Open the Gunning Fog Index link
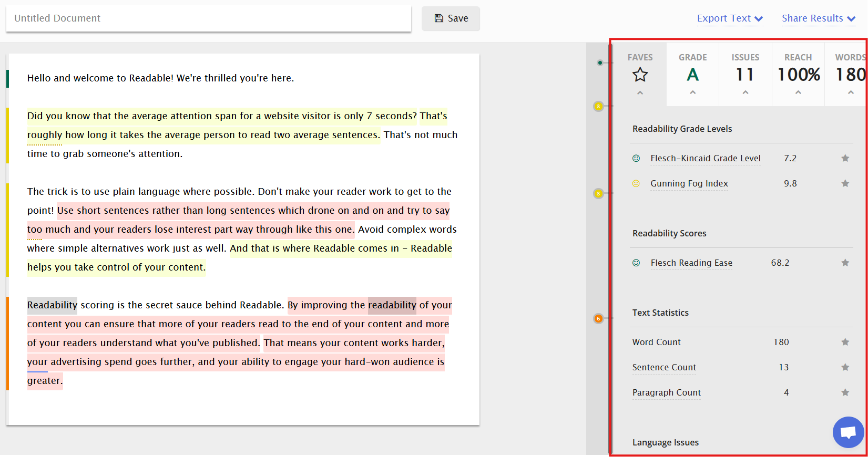 coord(689,183)
